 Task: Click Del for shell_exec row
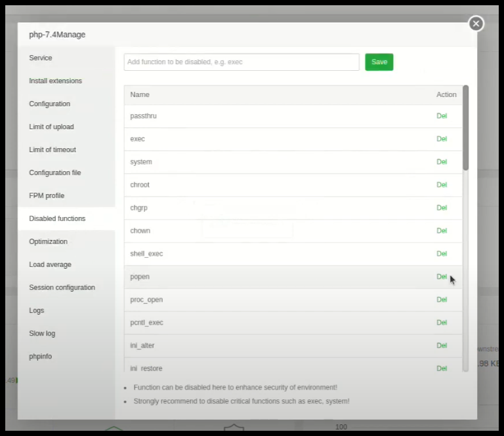[x=442, y=254]
